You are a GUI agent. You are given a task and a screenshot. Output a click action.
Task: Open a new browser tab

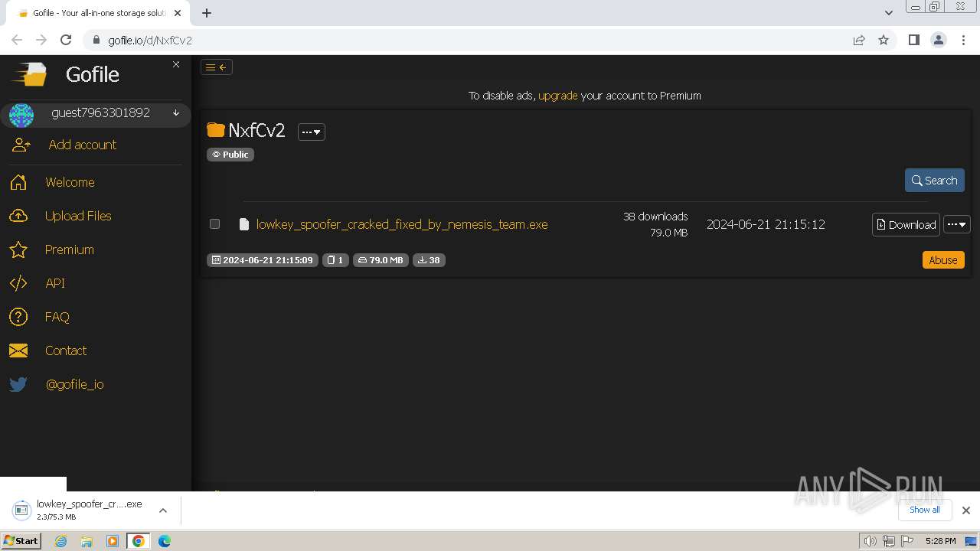coord(207,13)
